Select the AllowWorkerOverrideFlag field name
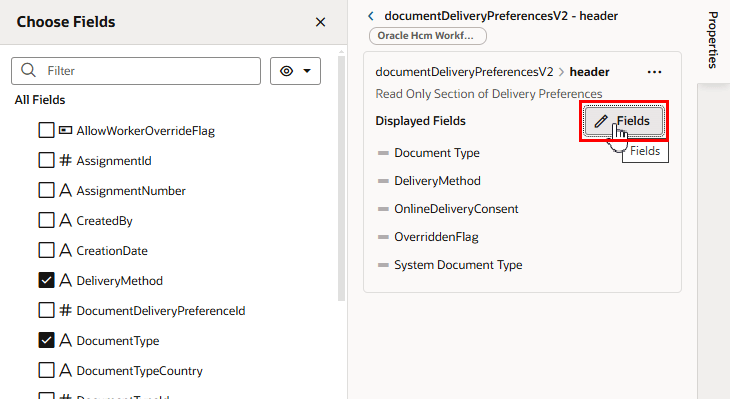This screenshot has height=399, width=730. click(145, 131)
